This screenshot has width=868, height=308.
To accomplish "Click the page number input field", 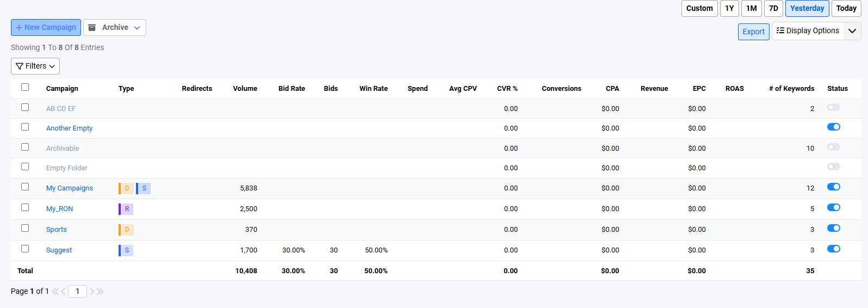I will click(x=77, y=292).
